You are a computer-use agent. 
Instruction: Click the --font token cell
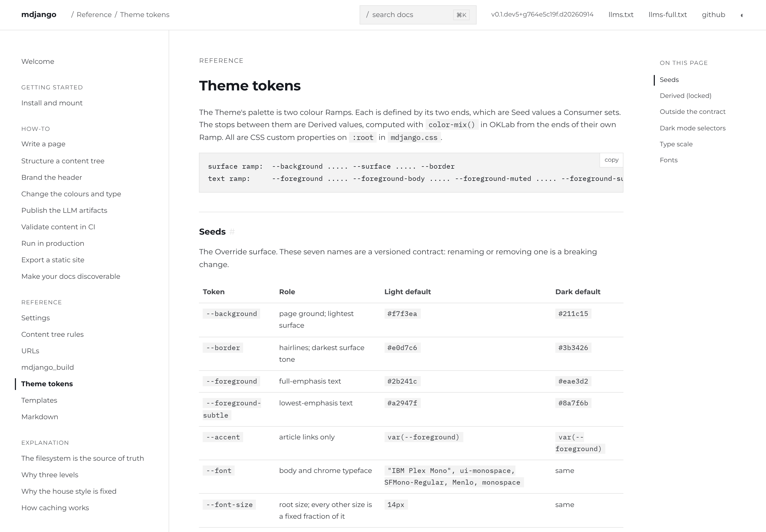[219, 471]
